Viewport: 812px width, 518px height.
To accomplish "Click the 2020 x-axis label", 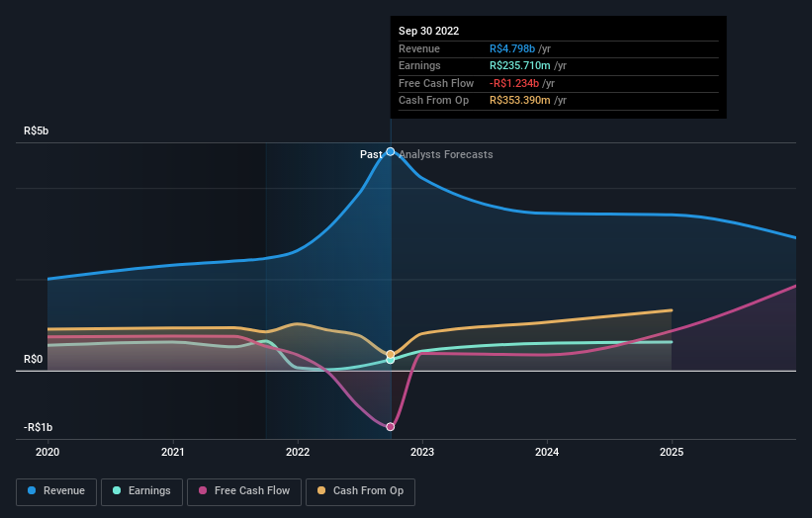I will pyautogui.click(x=47, y=452).
